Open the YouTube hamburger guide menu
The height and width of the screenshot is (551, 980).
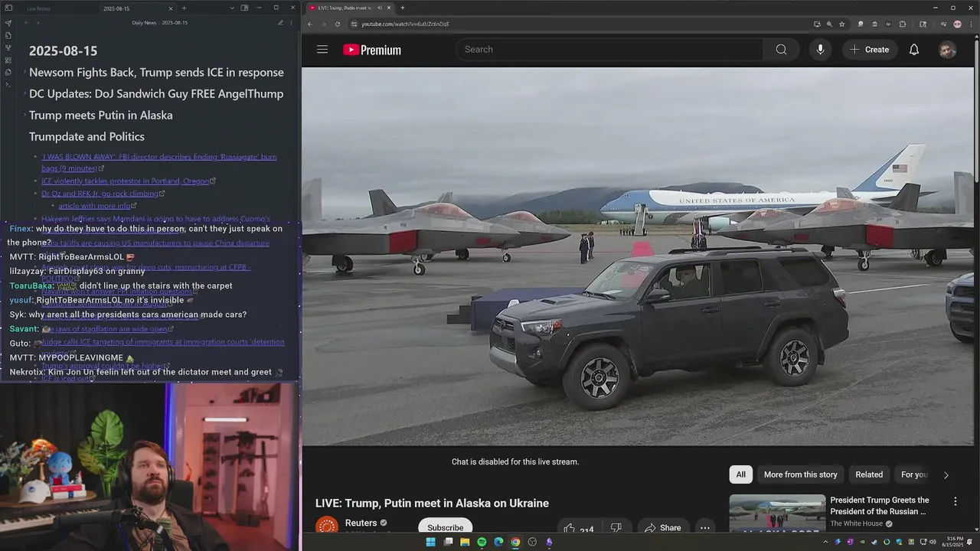pos(322,50)
